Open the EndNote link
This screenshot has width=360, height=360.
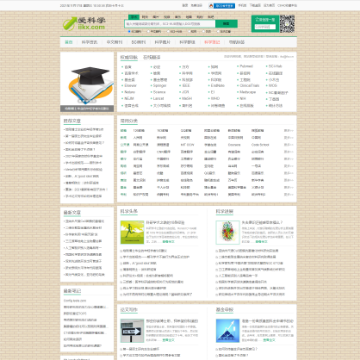pos(218,86)
